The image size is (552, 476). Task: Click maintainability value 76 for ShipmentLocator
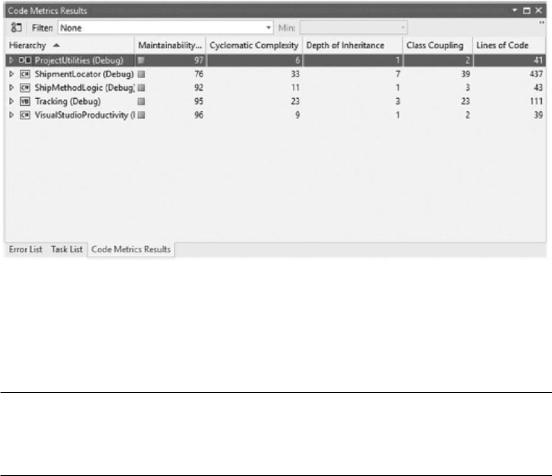[x=199, y=74]
